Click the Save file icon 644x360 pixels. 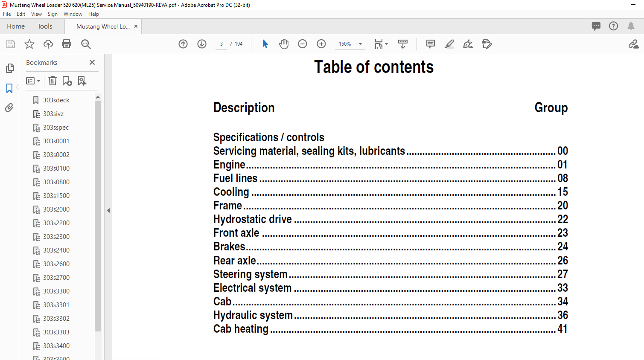point(11,44)
